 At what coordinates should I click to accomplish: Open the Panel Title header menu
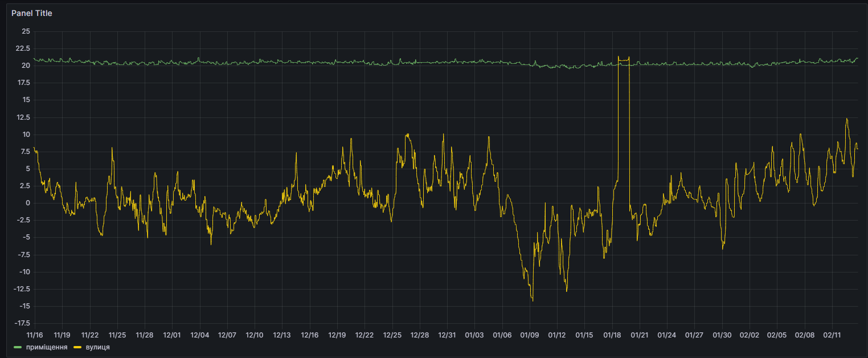[x=32, y=13]
